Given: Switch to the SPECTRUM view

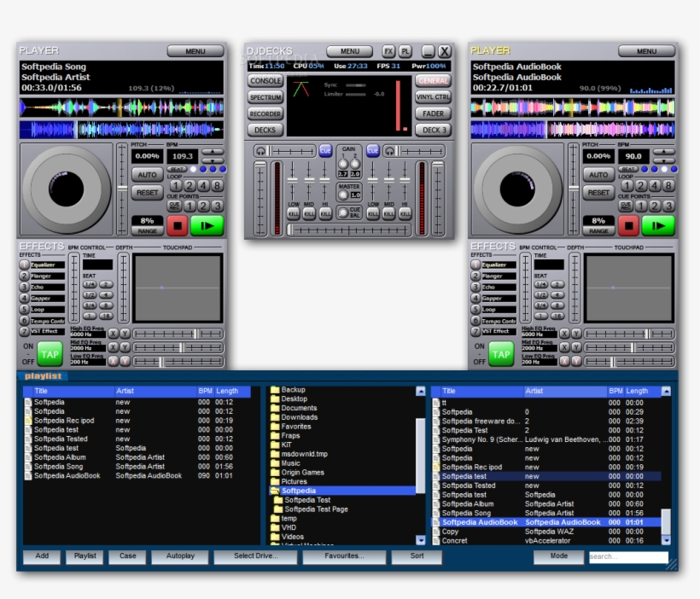Looking at the screenshot, I should click(265, 96).
